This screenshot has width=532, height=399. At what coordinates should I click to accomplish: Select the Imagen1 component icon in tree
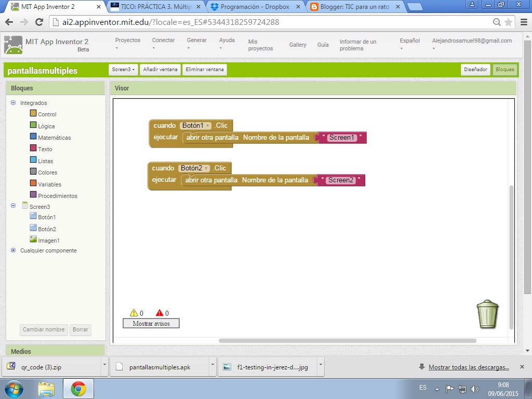point(33,239)
